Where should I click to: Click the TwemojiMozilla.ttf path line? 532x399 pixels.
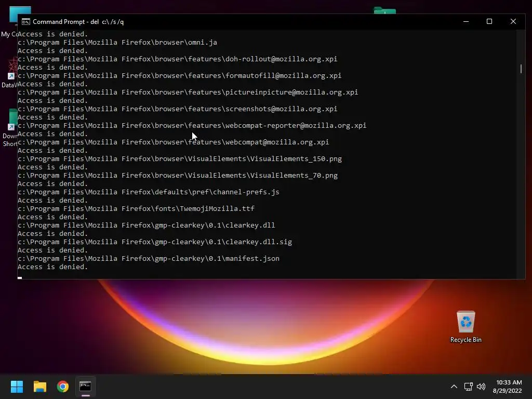[x=136, y=209]
